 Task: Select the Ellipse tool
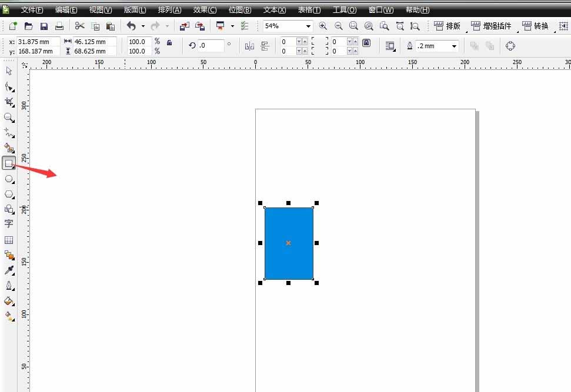tap(9, 179)
